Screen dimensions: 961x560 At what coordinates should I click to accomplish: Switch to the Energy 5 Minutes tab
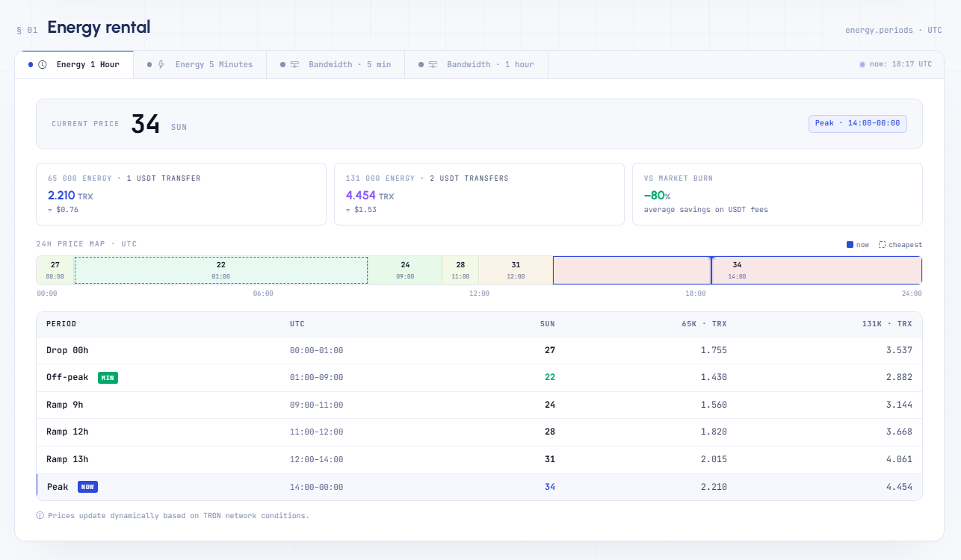[x=200, y=65]
